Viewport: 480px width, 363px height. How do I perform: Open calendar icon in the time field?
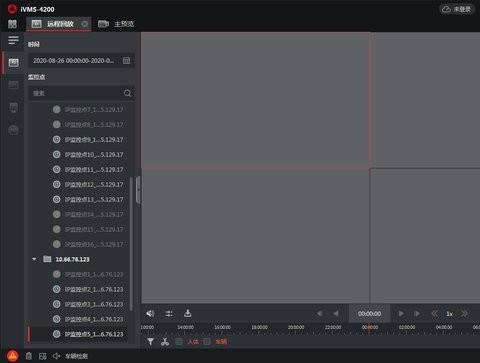coord(126,61)
